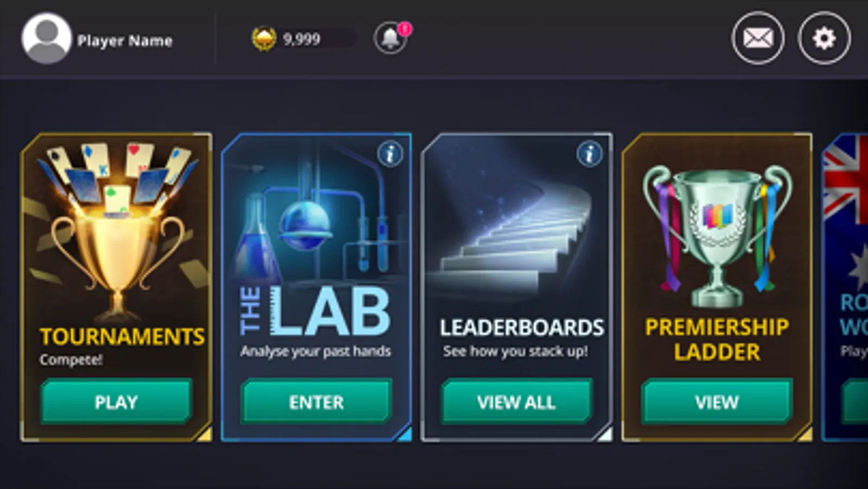This screenshot has height=489, width=868.
Task: Click Enter button on The Lab card
Action: (x=316, y=402)
